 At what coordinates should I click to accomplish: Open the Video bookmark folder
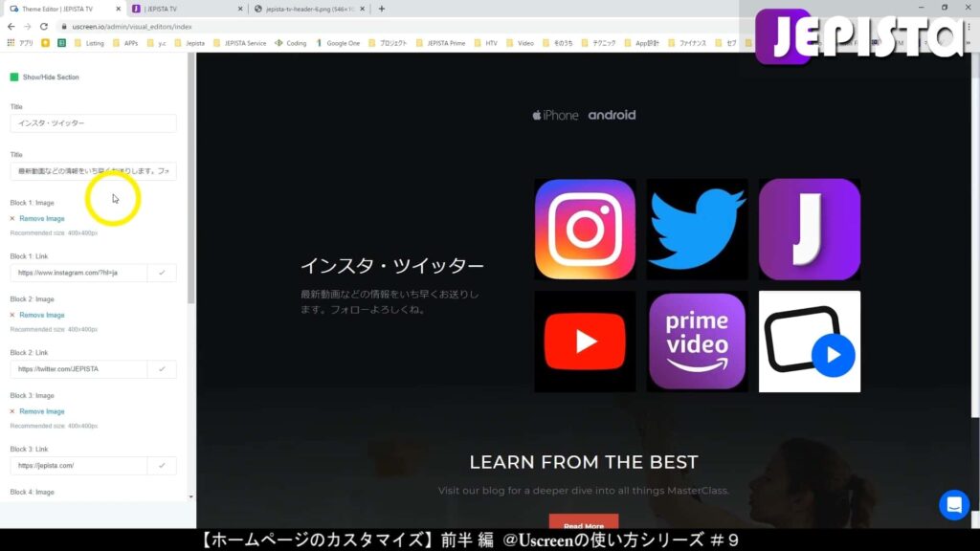(520, 43)
